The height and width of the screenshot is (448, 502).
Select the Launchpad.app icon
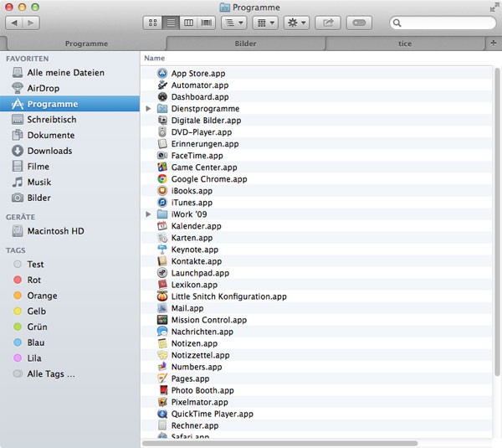pyautogui.click(x=162, y=273)
